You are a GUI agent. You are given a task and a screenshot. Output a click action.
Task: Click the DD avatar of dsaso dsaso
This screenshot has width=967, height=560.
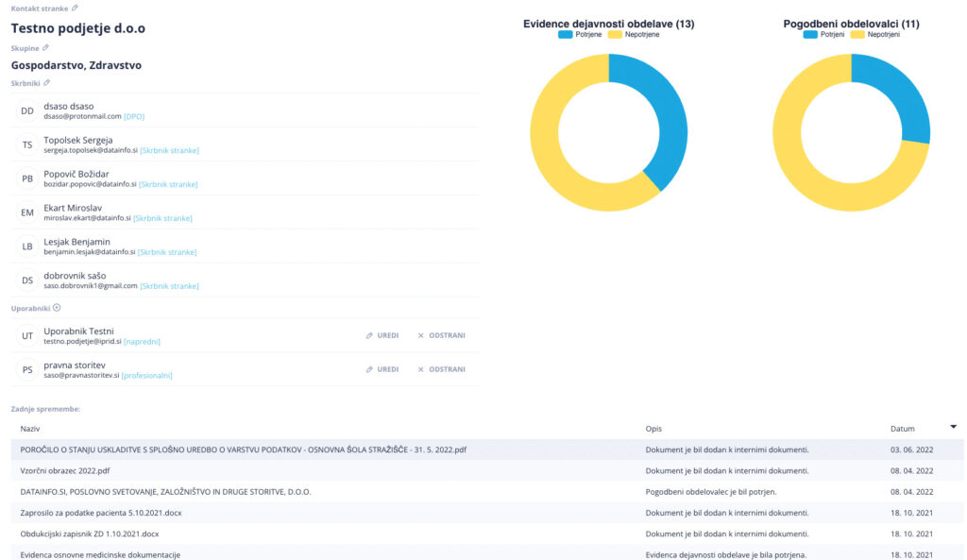(26, 110)
